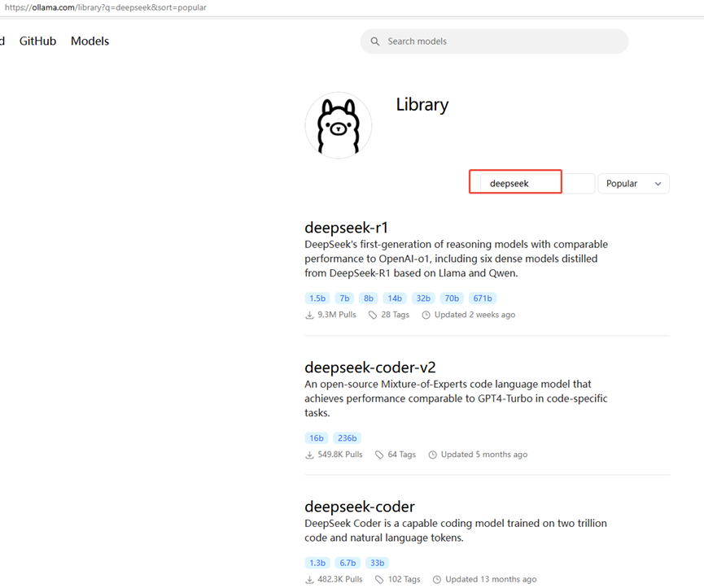Click the clock icon beside Updated 5 months ago
Screen dimensions: 704x588
click(432, 455)
